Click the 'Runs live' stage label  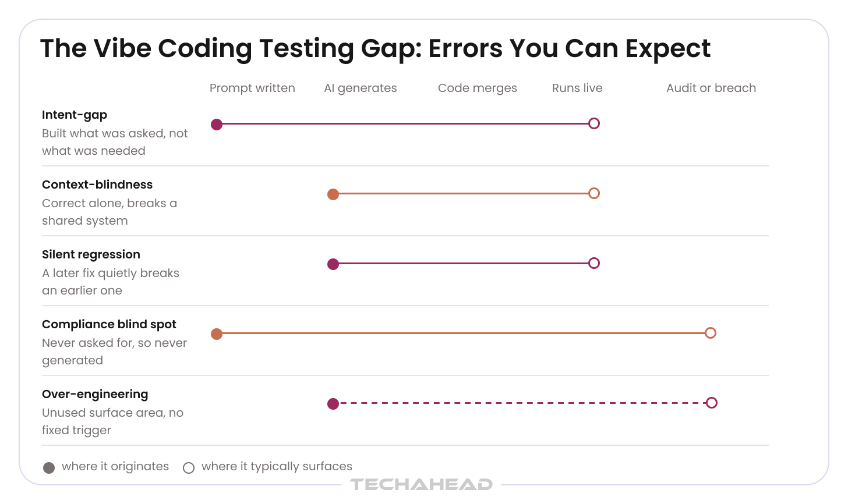coord(577,88)
